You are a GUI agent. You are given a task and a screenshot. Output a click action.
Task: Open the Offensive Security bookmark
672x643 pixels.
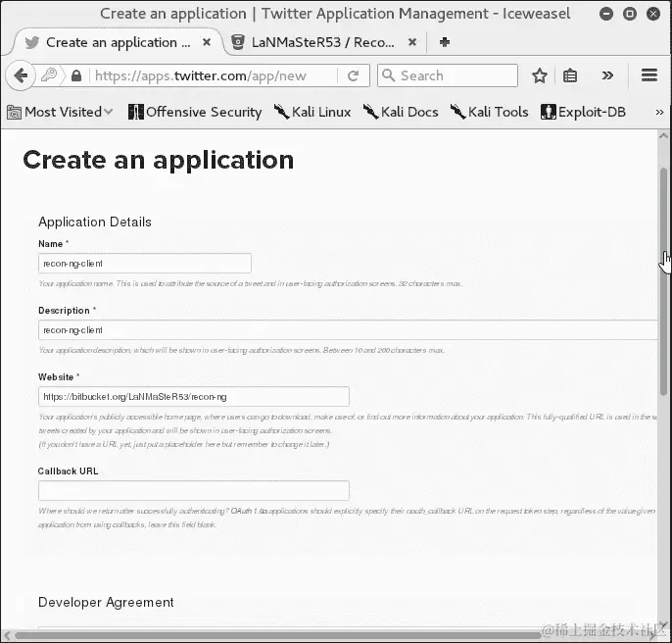[x=195, y=112]
